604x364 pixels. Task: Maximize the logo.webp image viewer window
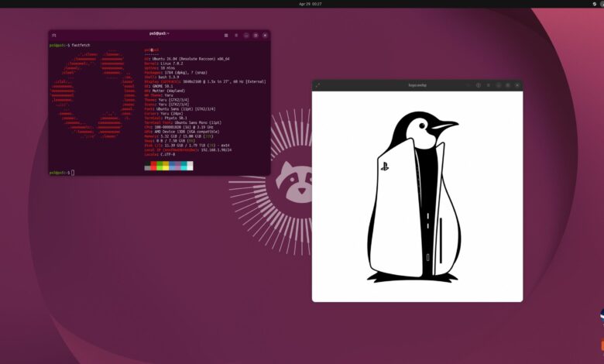pyautogui.click(x=508, y=85)
